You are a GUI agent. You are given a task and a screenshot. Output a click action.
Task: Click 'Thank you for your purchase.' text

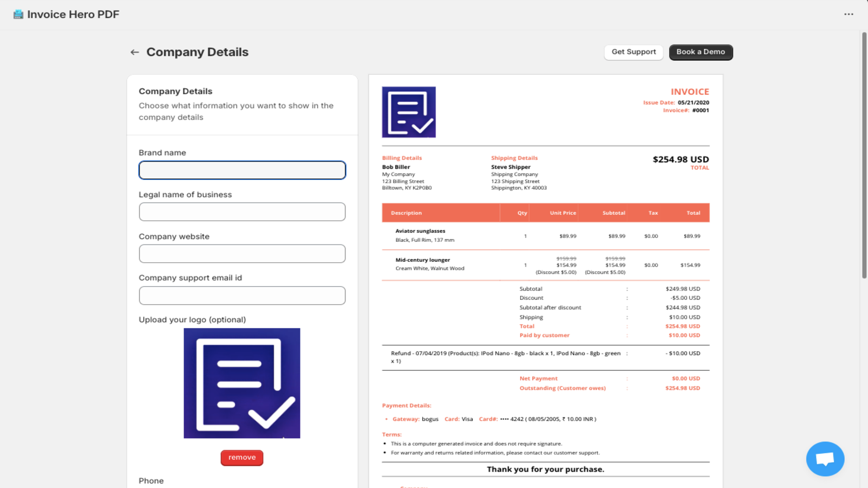point(545,470)
